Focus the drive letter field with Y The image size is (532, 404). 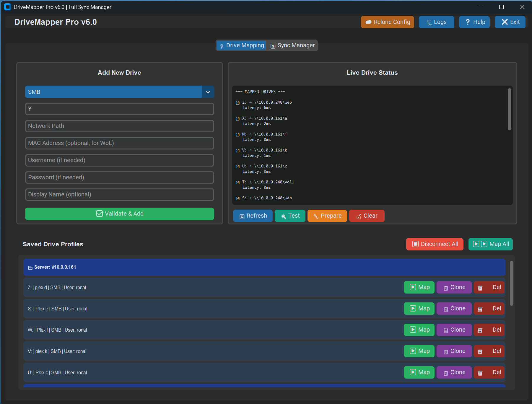coord(119,109)
